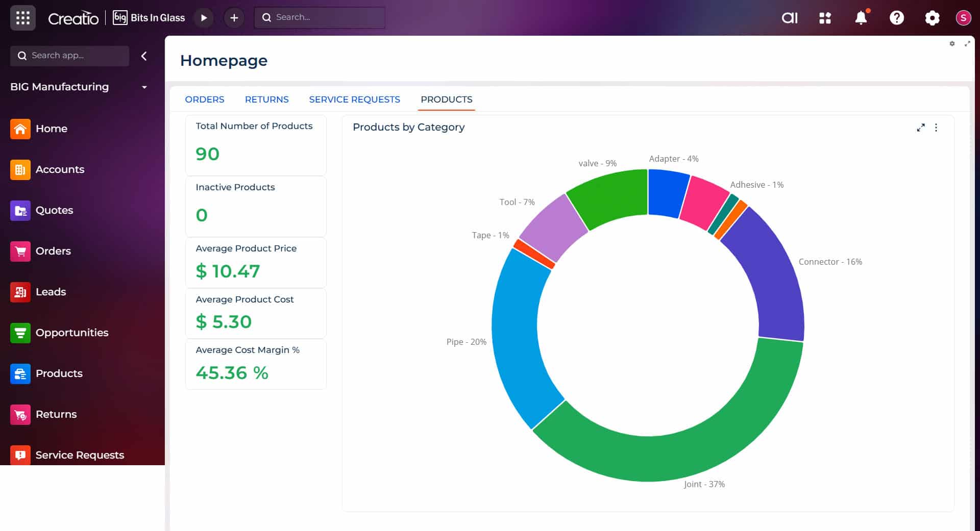Open the notifications bell
This screenshot has width=980, height=531.
(x=861, y=18)
